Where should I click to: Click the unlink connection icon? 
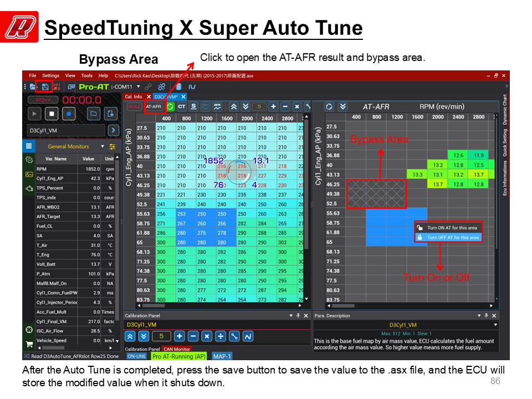click(162, 87)
